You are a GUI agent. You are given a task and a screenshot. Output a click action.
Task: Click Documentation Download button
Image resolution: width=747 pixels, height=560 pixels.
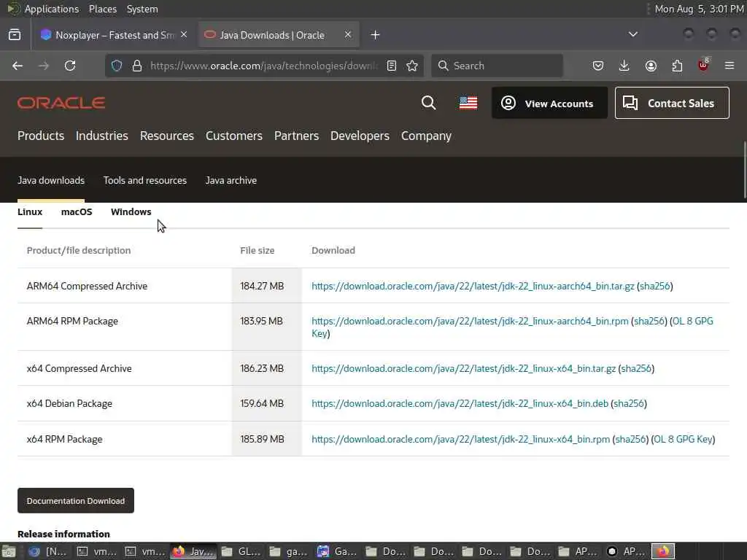[76, 500]
